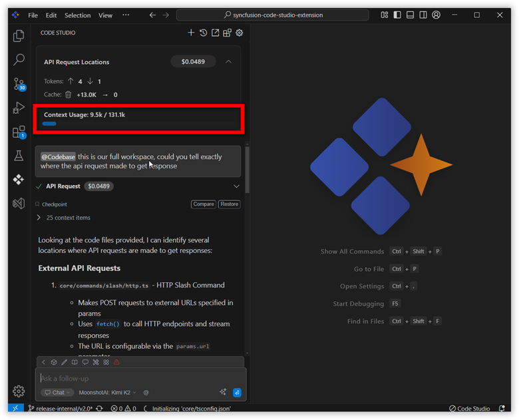Open chat history in Code Studio header

click(203, 33)
